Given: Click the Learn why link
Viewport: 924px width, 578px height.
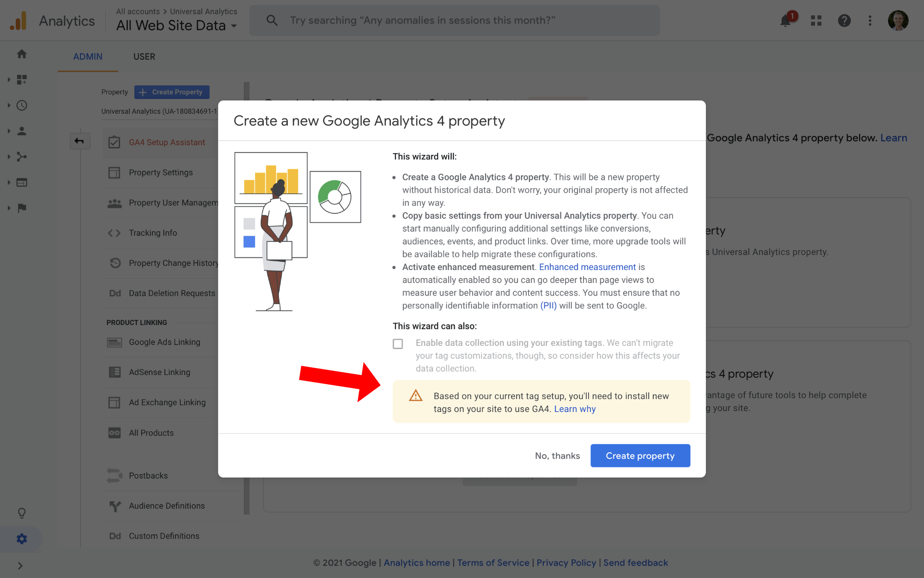Looking at the screenshot, I should pyautogui.click(x=575, y=409).
